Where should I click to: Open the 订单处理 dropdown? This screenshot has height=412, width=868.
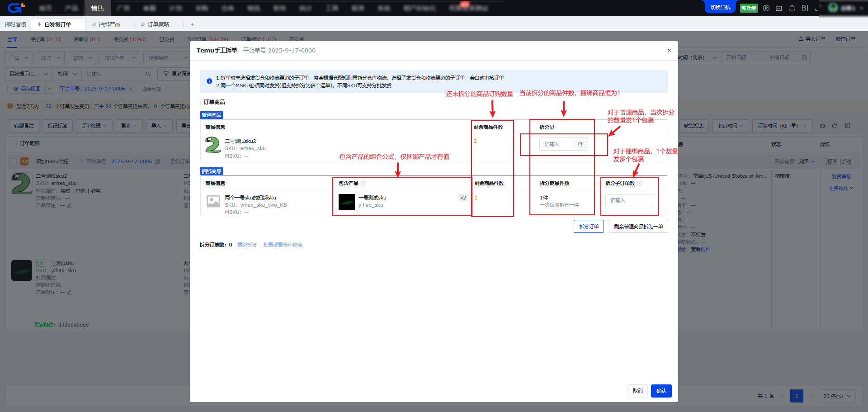pos(94,126)
